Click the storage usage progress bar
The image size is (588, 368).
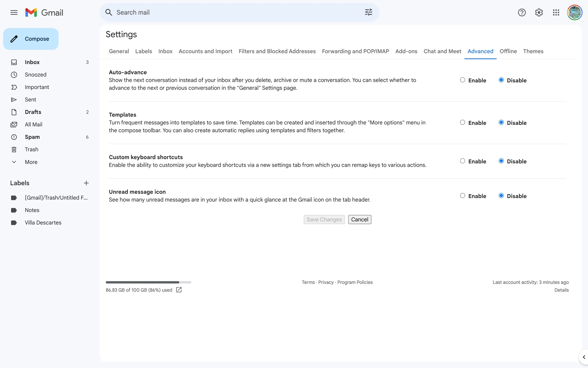148,282
